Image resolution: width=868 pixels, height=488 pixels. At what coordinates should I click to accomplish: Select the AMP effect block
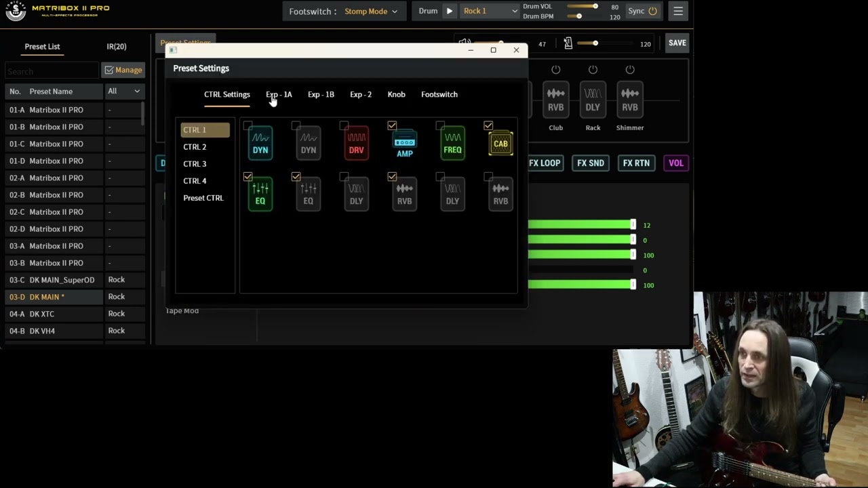[x=405, y=145]
